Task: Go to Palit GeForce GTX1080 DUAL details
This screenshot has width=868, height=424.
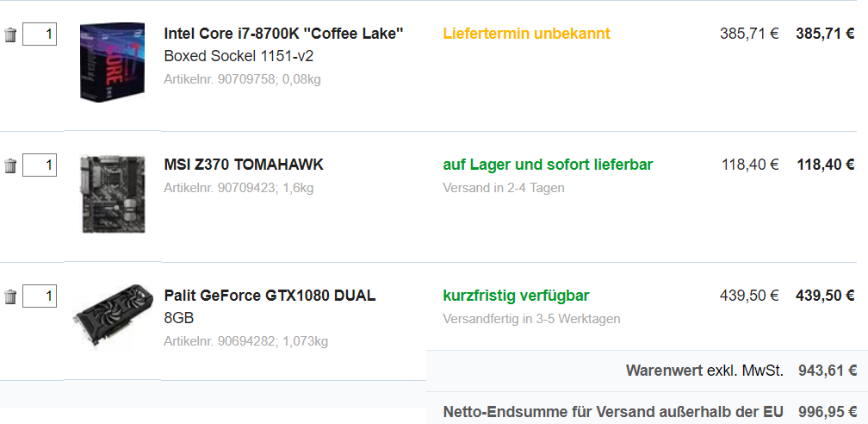Action: click(270, 296)
